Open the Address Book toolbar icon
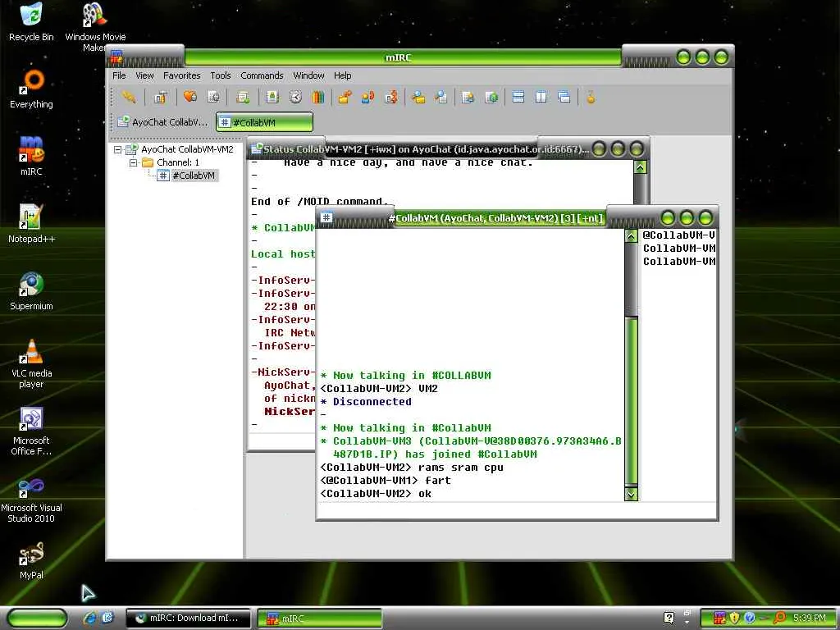Screen dimensions: 840x630 coord(272,97)
